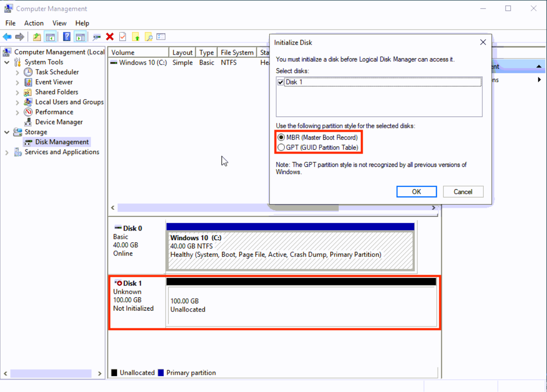The height and width of the screenshot is (392, 547).
Task: Click right arrow of tree pane scrollbar
Action: tap(100, 373)
